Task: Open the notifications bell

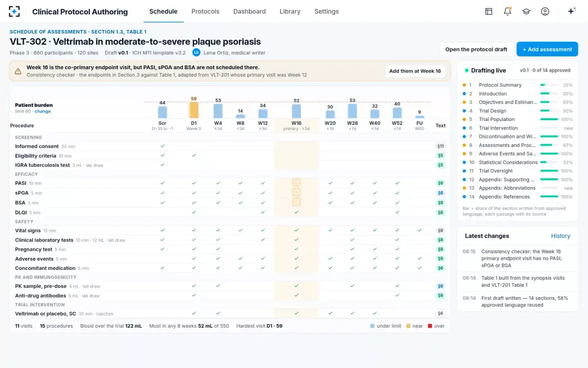Action: point(508,11)
